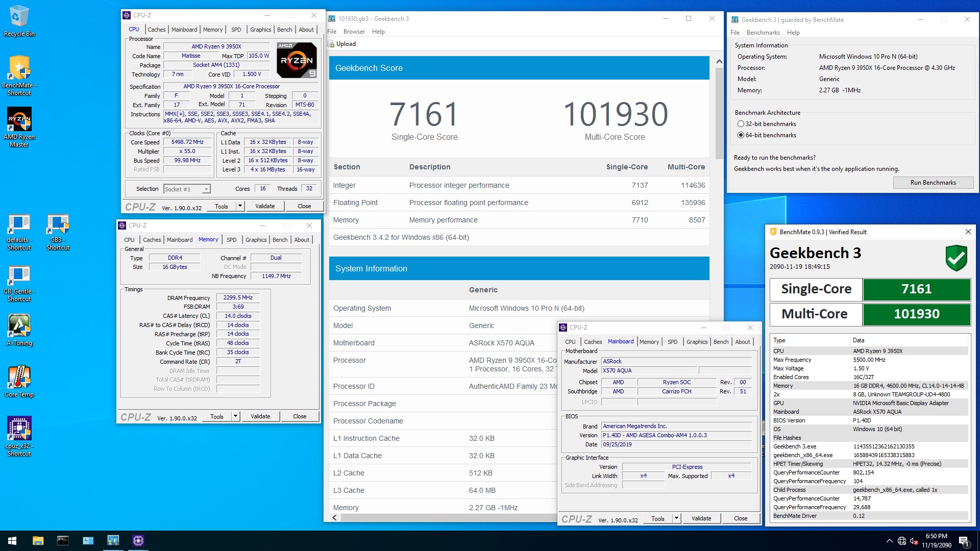Click the Geekbench 3 result window title icon

point(332,19)
